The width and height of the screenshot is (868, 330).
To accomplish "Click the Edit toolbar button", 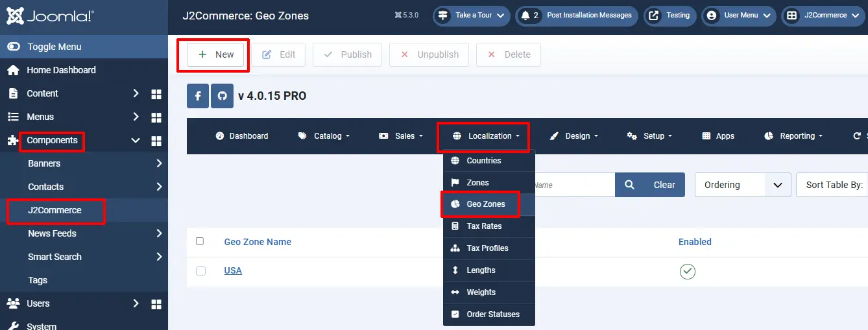I will tap(278, 54).
